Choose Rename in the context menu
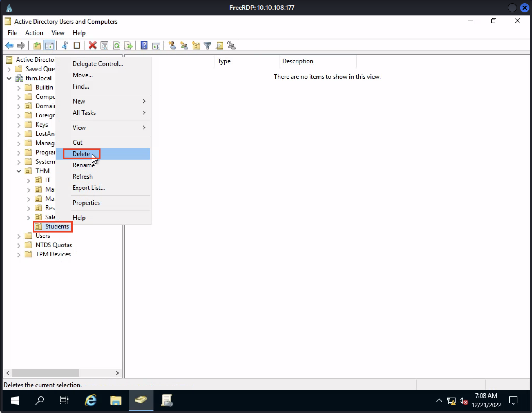This screenshot has height=413, width=532. [103, 165]
